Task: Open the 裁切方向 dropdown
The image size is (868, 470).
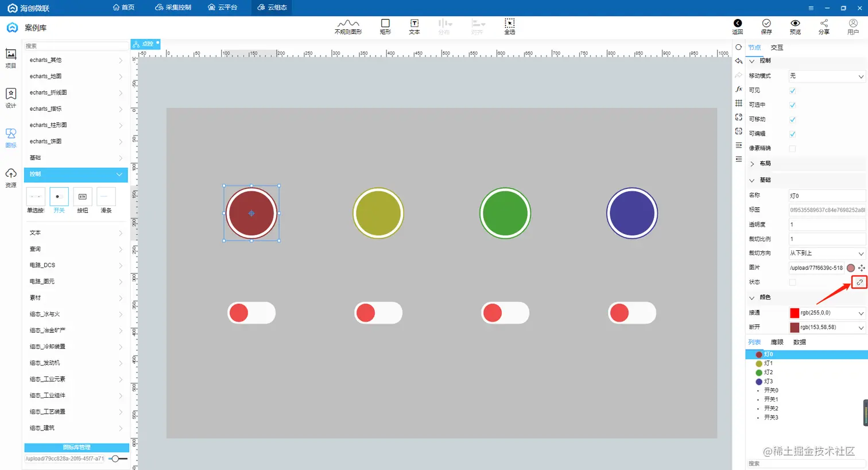Action: (827, 253)
